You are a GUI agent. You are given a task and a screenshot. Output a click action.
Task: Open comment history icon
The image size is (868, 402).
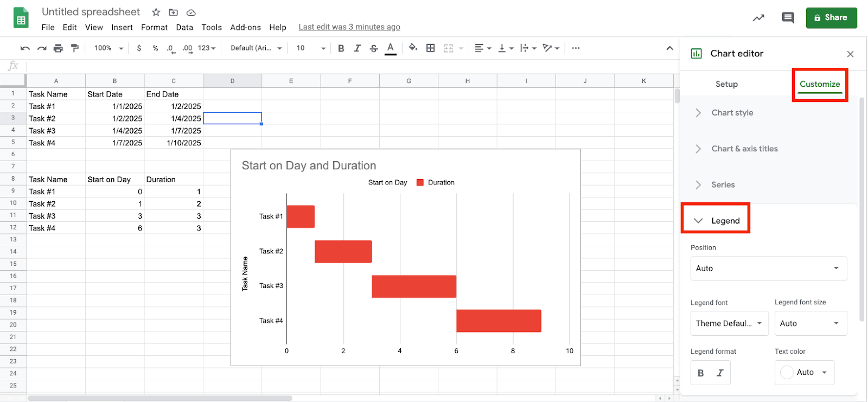(788, 18)
